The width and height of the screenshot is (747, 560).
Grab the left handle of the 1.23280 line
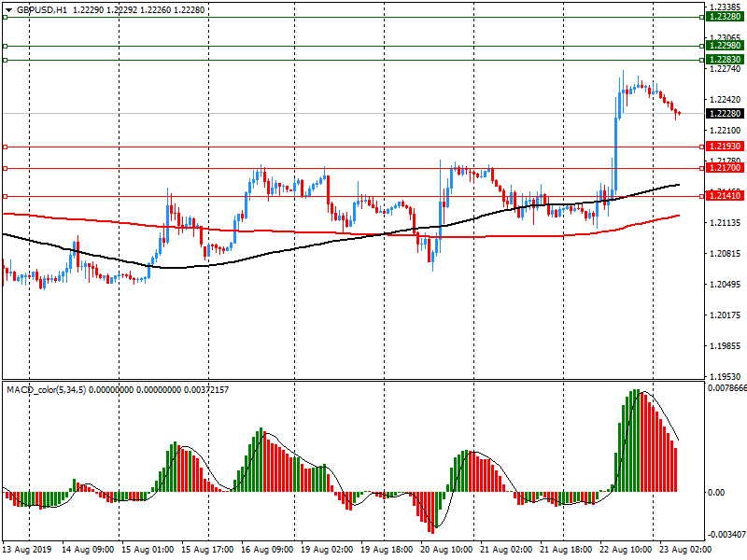tap(5, 17)
